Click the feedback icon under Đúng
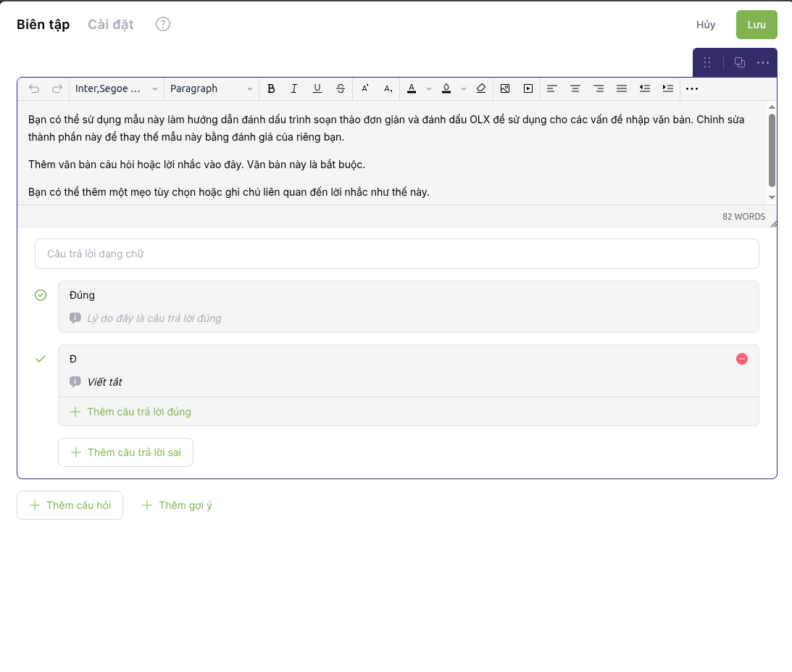 click(75, 318)
